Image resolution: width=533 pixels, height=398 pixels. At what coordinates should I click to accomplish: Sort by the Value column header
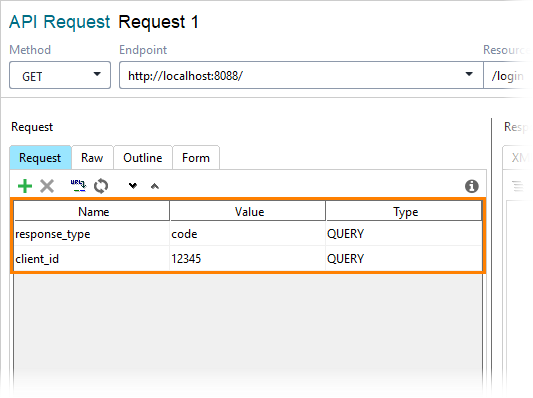247,211
